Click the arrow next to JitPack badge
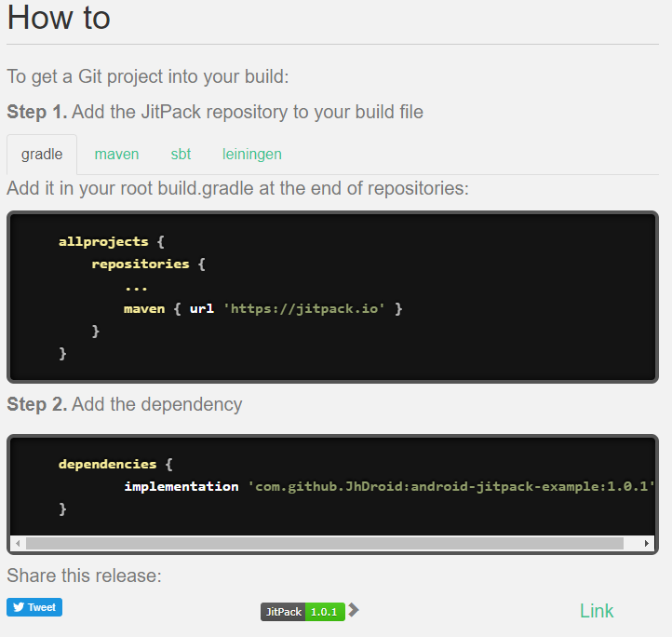This screenshot has height=637, width=672. 354,610
